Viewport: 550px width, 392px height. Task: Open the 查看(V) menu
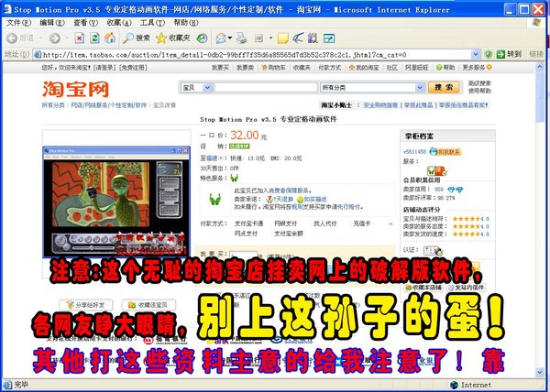(x=85, y=23)
